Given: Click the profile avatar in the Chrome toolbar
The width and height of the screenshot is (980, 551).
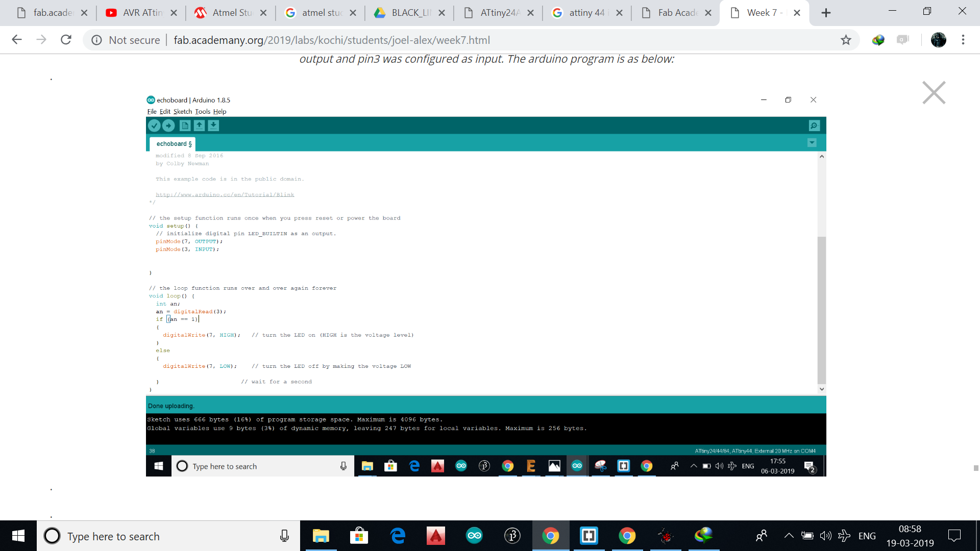Looking at the screenshot, I should point(938,40).
